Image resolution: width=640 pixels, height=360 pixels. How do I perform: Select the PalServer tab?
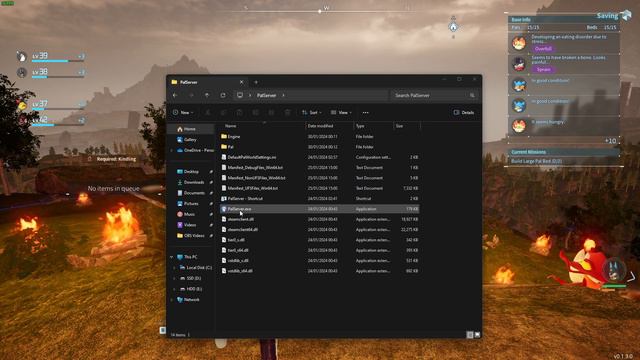click(207, 82)
